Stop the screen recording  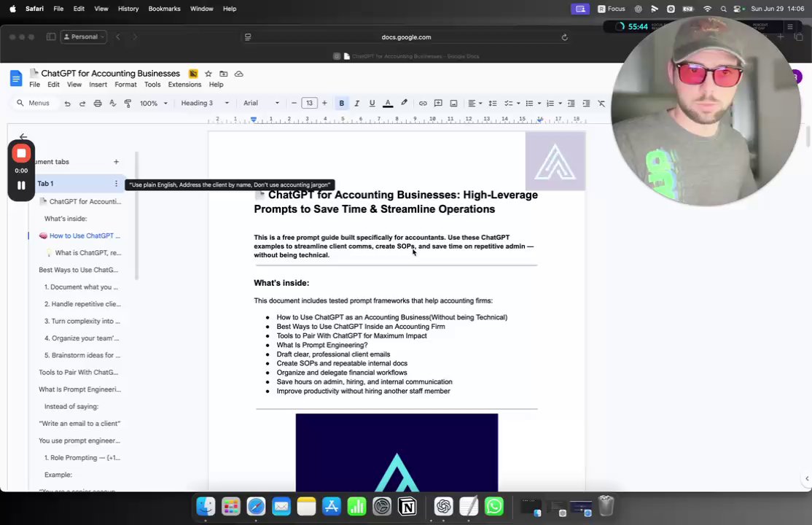[x=21, y=153]
